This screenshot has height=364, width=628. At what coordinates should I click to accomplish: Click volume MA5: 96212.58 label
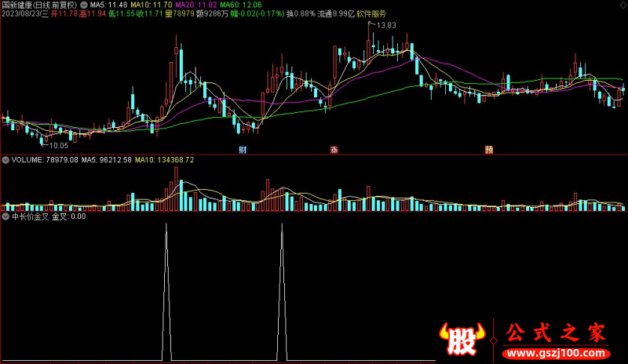click(106, 160)
